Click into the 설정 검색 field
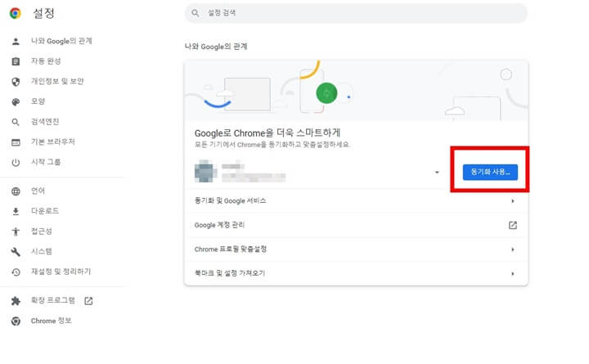This screenshot has height=364, width=589. (x=356, y=13)
